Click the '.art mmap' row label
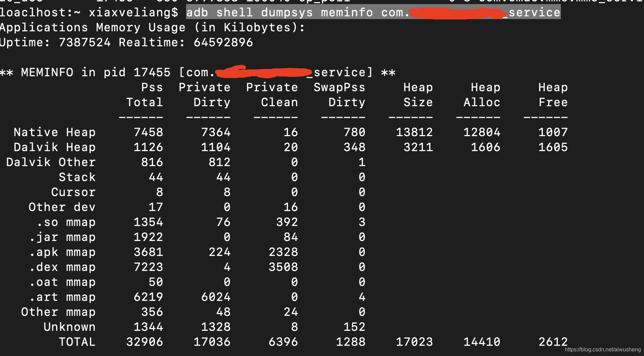The image size is (644, 356). [x=62, y=297]
